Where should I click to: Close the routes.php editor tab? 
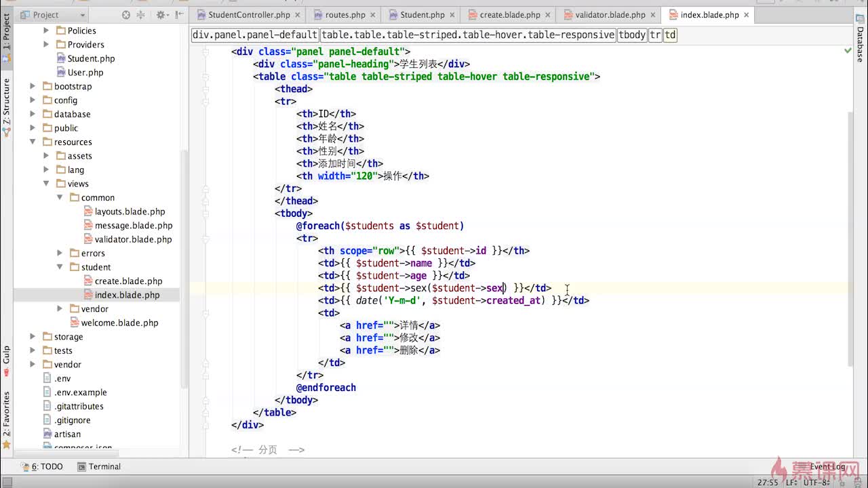pyautogui.click(x=373, y=14)
